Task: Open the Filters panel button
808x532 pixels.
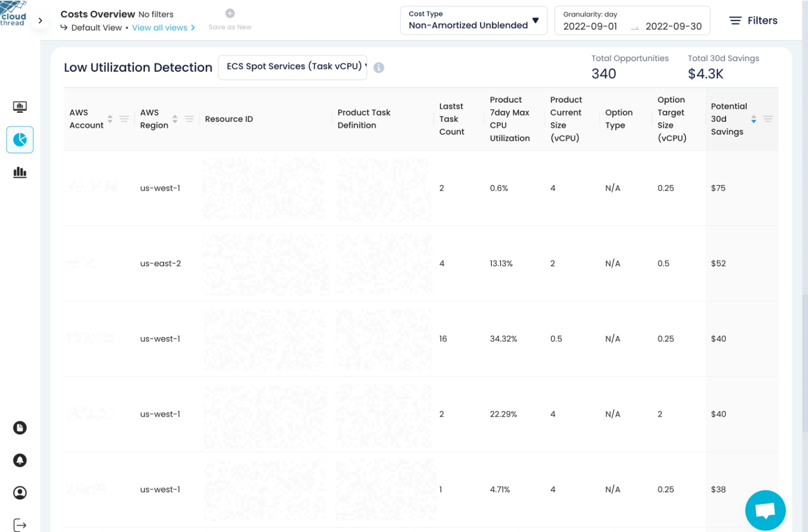Action: pyautogui.click(x=753, y=21)
